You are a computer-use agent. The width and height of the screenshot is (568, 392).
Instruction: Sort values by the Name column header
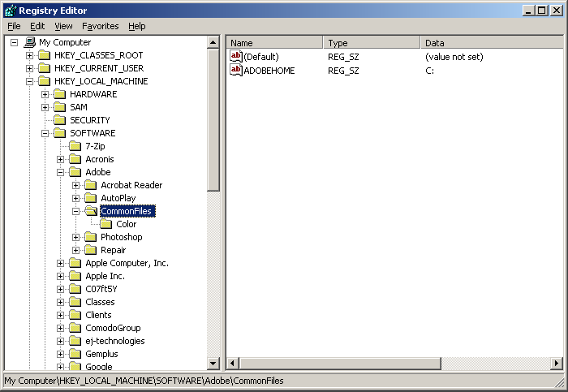pyautogui.click(x=274, y=43)
